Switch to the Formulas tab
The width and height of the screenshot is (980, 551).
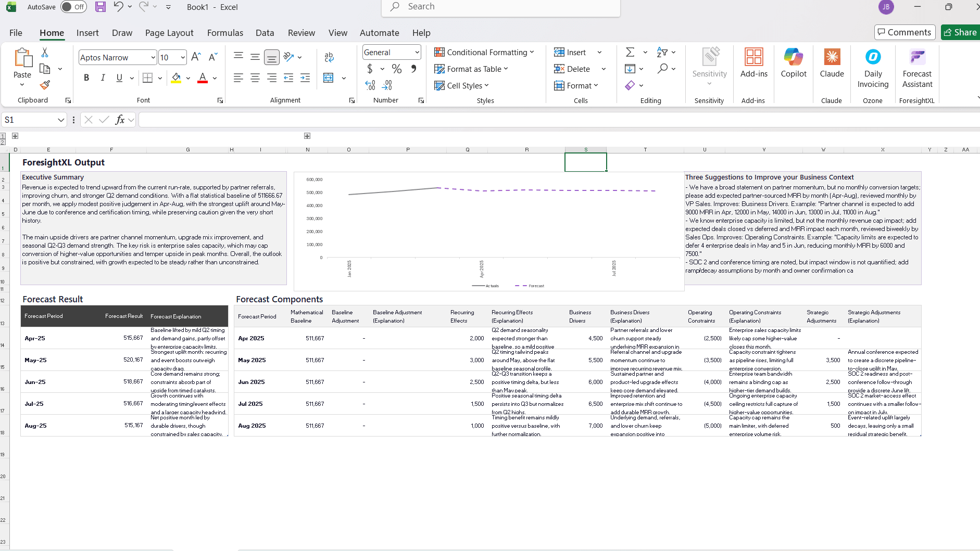pyautogui.click(x=225, y=33)
